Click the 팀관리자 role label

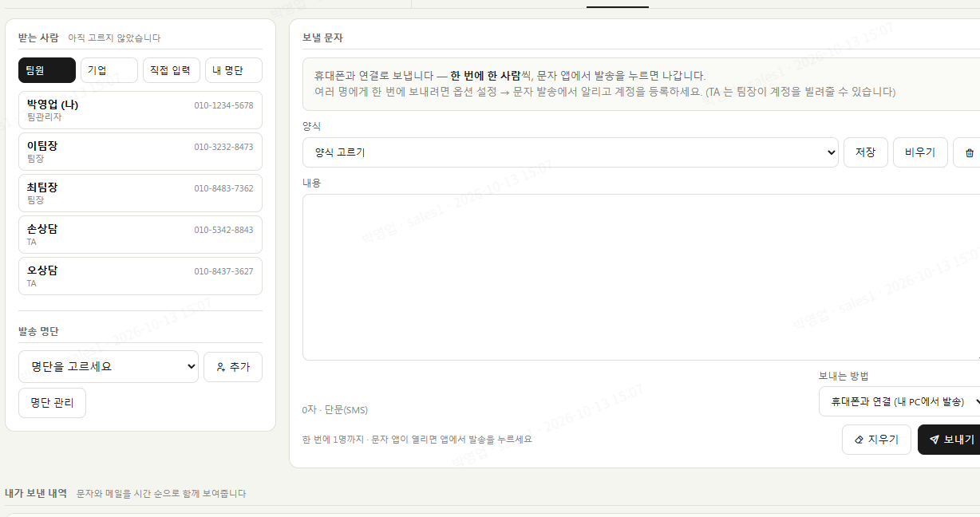pos(44,117)
